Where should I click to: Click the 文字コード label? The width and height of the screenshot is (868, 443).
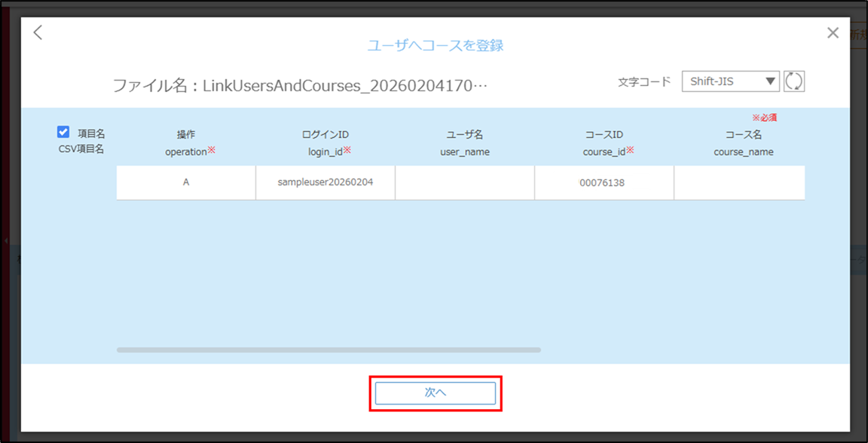644,81
